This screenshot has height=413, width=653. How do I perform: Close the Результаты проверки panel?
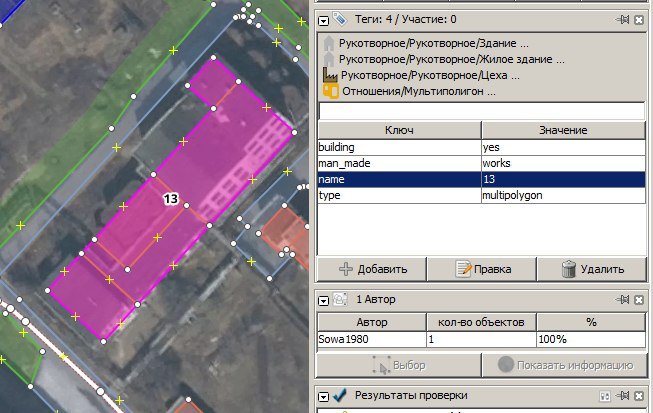click(x=639, y=396)
